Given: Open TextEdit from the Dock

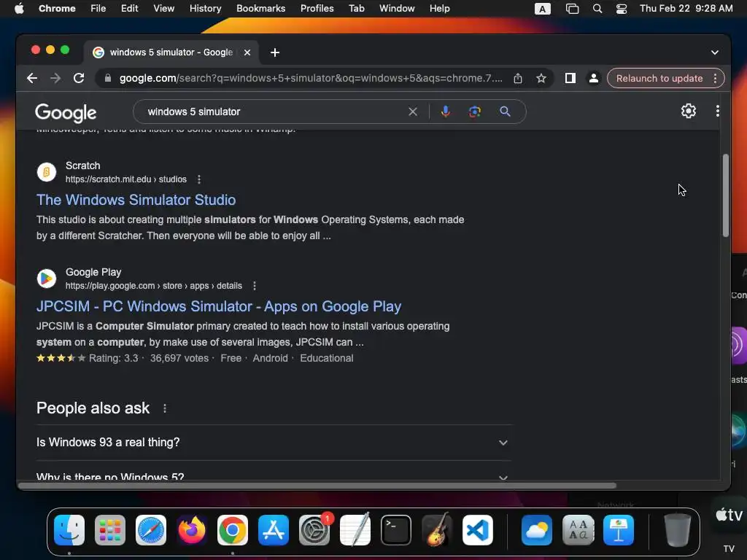Looking at the screenshot, I should coord(355,530).
